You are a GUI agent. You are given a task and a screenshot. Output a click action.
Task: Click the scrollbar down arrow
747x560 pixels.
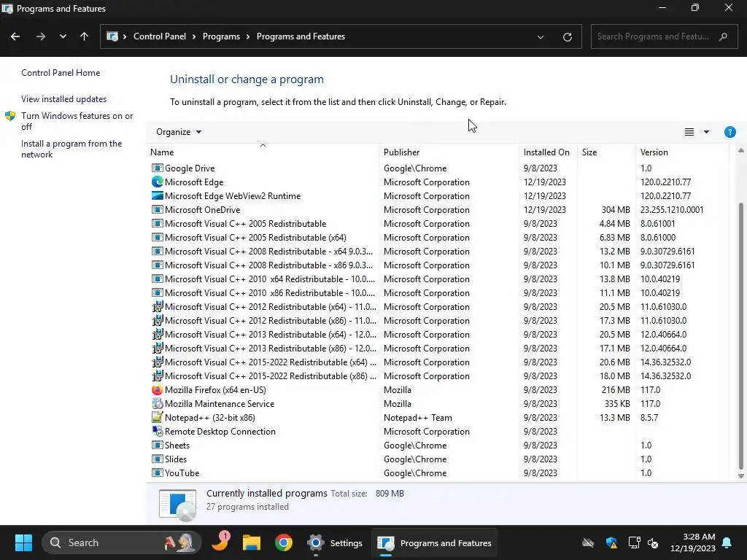[x=740, y=475]
